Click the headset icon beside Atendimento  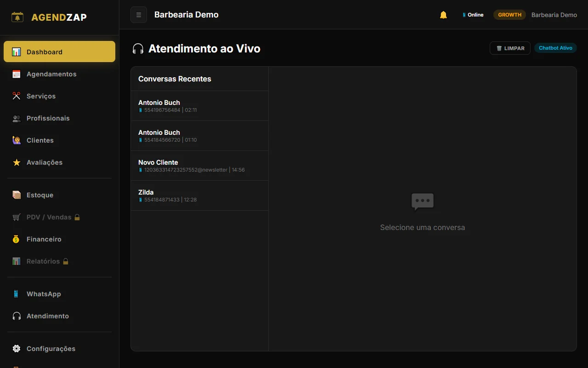pyautogui.click(x=17, y=316)
